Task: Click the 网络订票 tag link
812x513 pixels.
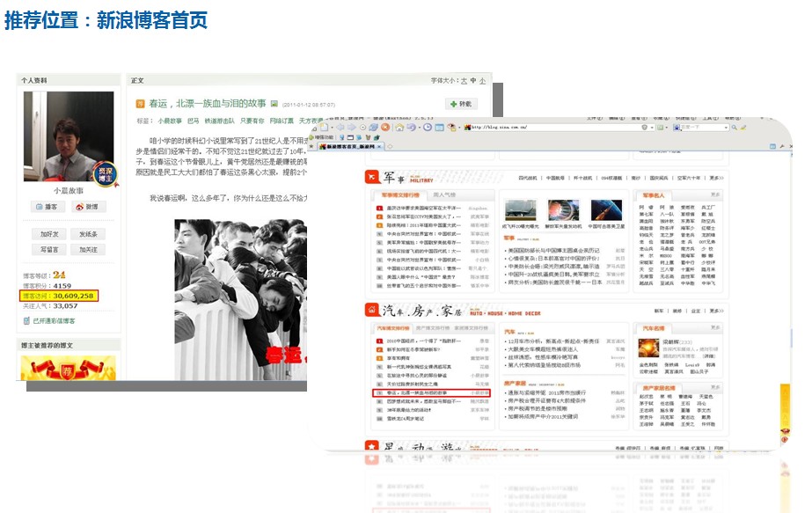Action: tap(282, 121)
